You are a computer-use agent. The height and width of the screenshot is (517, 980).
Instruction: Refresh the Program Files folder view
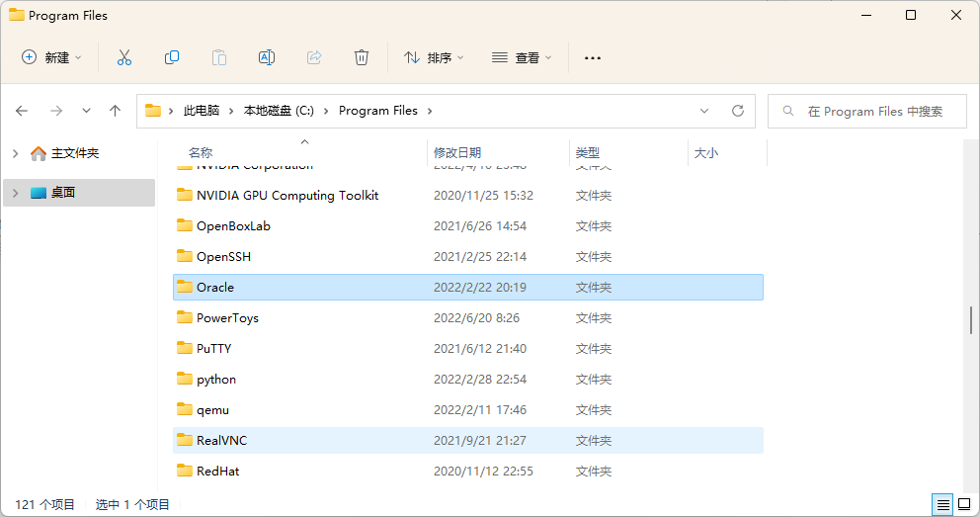[738, 111]
